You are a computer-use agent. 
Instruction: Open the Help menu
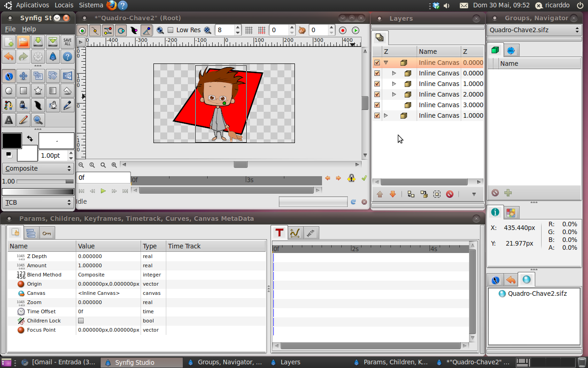29,29
